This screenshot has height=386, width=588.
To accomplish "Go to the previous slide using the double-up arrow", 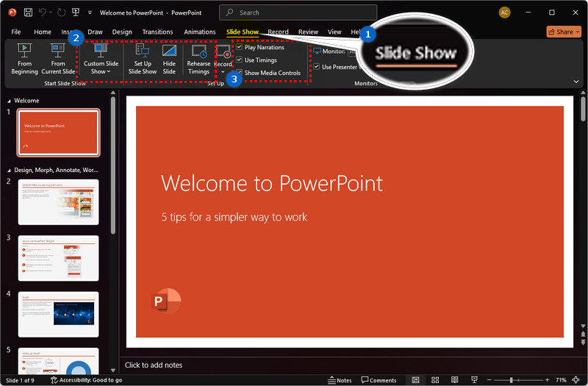I will pyautogui.click(x=583, y=334).
